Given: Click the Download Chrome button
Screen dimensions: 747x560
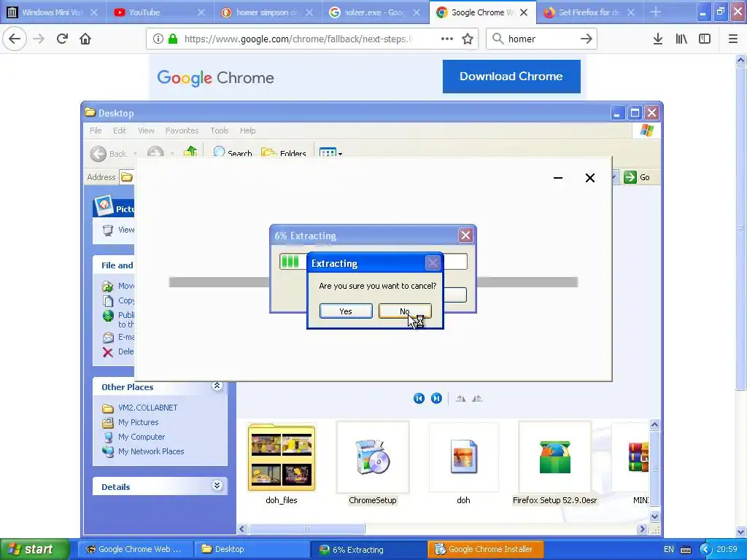Looking at the screenshot, I should coord(511,76).
